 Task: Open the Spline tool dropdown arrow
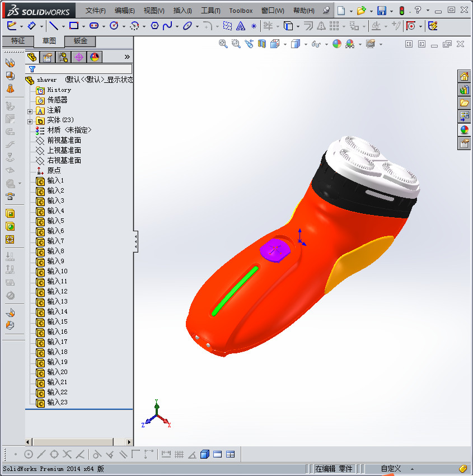pyautogui.click(x=177, y=27)
